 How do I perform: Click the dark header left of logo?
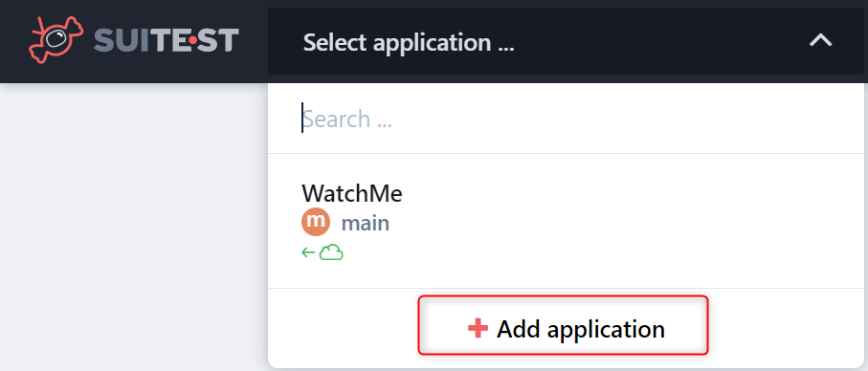[13, 41]
